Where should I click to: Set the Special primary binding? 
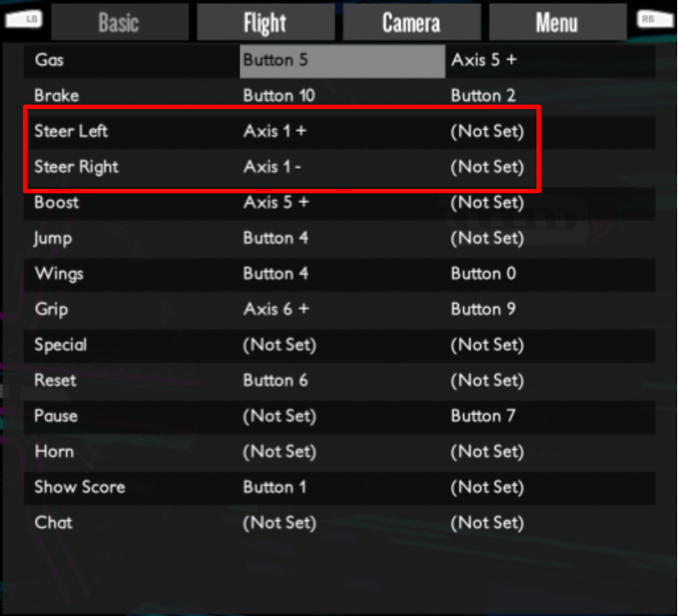coord(279,344)
